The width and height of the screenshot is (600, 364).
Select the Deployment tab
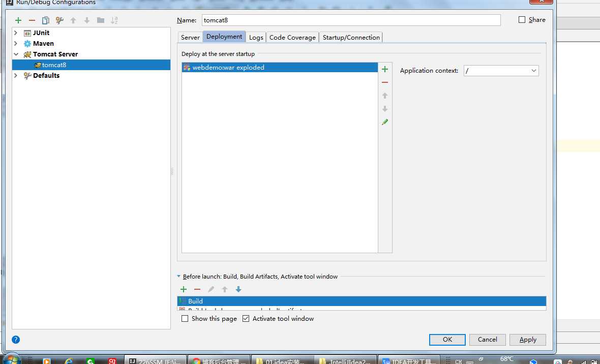coord(224,37)
